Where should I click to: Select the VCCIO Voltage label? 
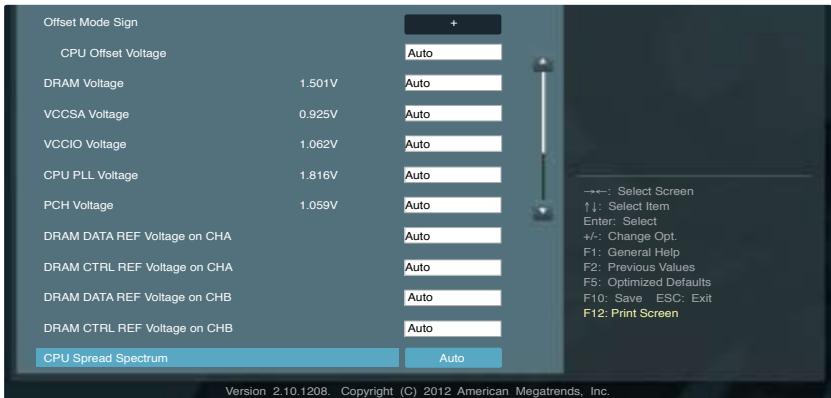pos(85,144)
